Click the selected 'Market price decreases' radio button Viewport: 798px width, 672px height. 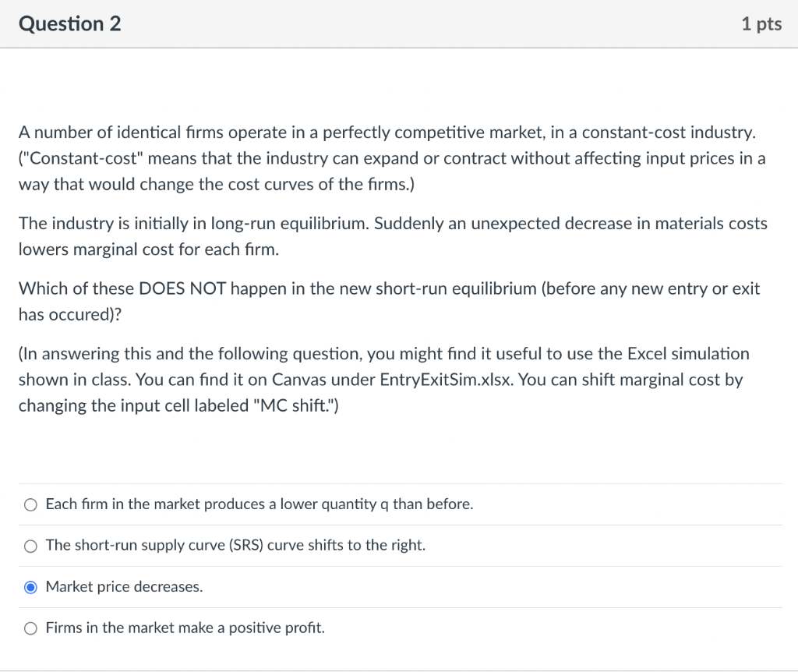pos(30,587)
